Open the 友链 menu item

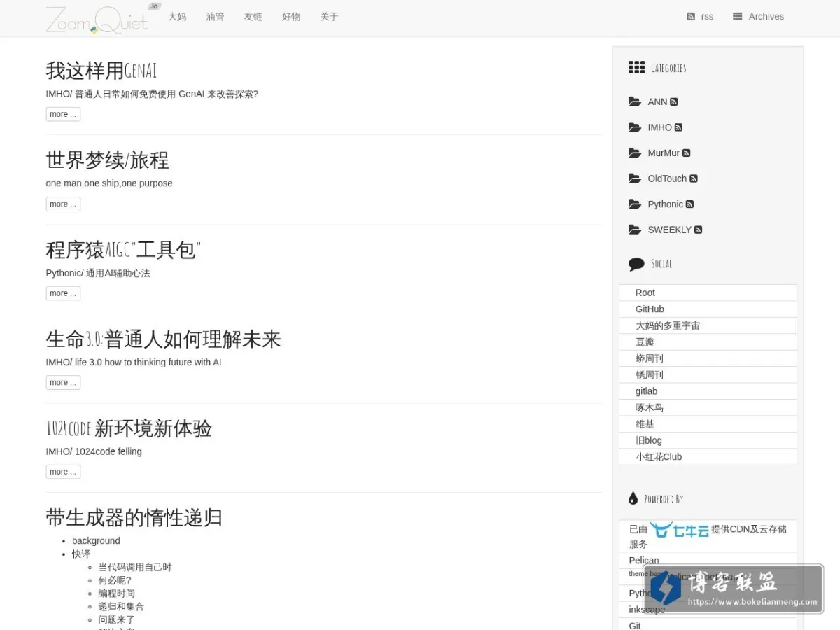pos(253,17)
